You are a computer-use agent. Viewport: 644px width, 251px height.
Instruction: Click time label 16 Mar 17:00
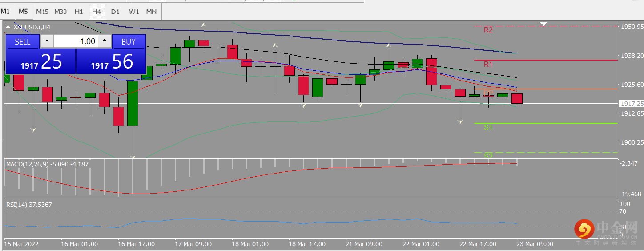(136, 244)
